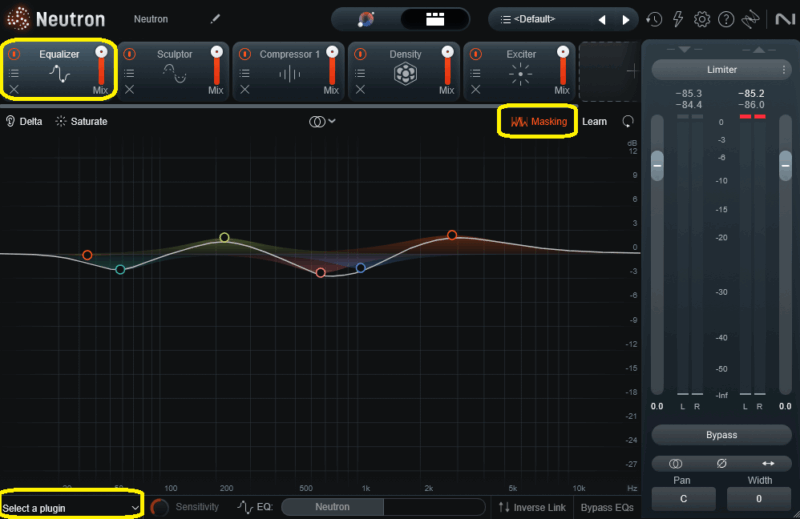Click the Native Instruments logo

(x=785, y=19)
